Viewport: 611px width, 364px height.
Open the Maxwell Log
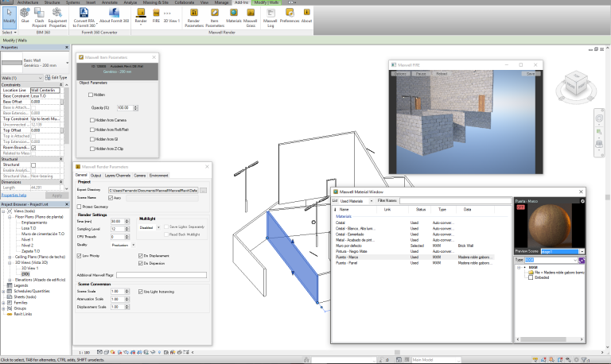(270, 17)
